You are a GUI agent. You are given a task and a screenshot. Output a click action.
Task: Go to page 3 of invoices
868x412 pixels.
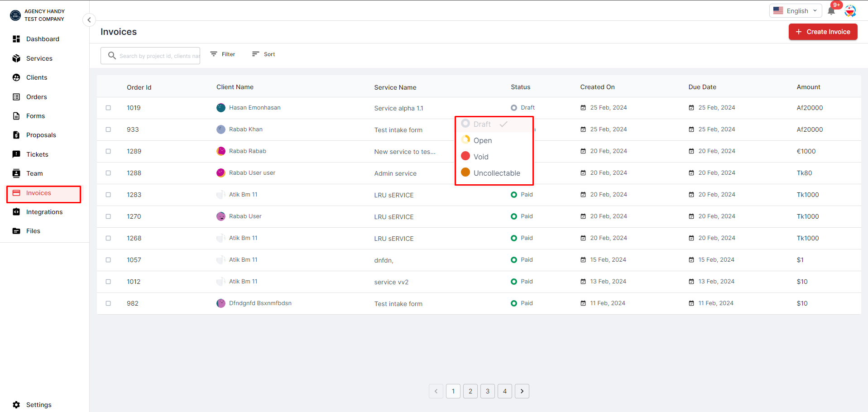pos(488,391)
